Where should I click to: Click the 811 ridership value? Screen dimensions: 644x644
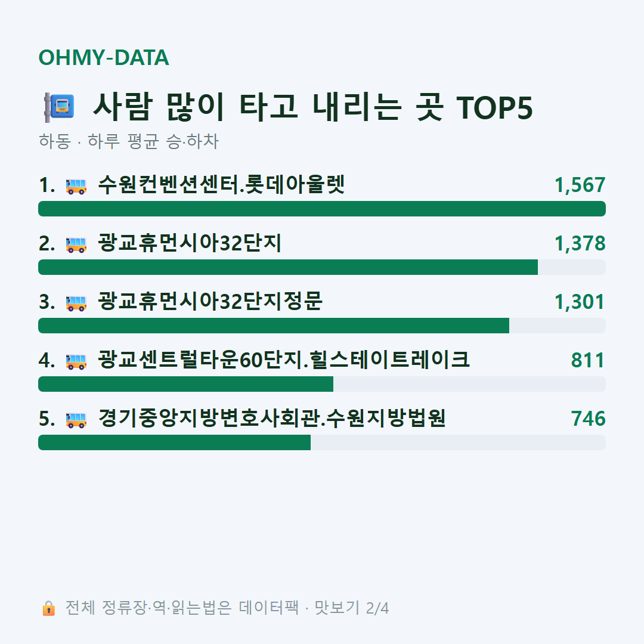point(588,360)
